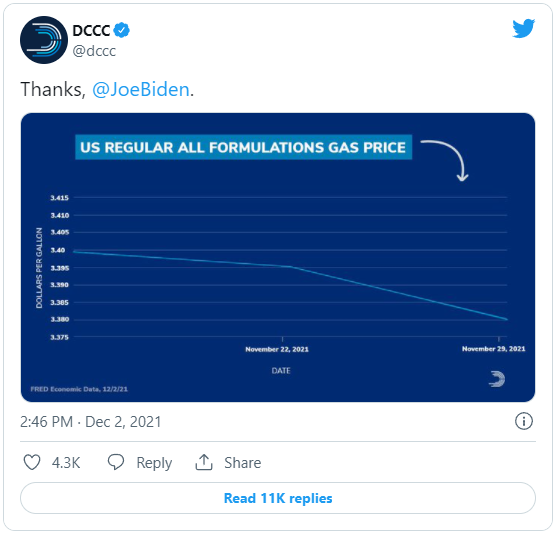Click the share upload arrow icon

coord(204,462)
